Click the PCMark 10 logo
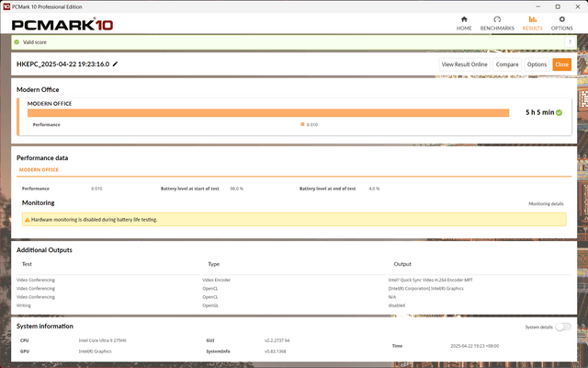This screenshot has width=588, height=368. pos(62,25)
